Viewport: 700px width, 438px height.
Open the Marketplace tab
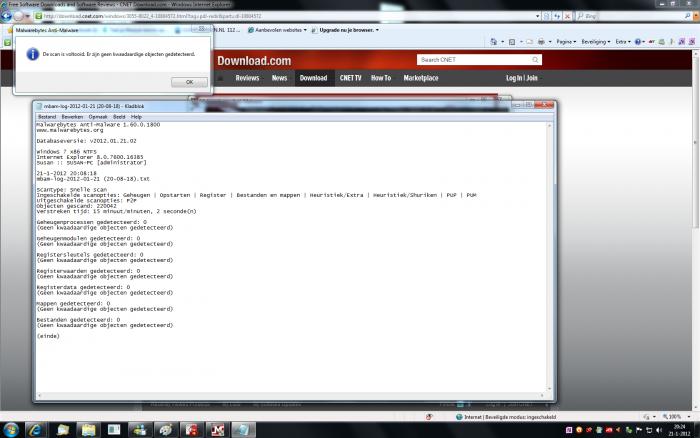click(x=421, y=78)
